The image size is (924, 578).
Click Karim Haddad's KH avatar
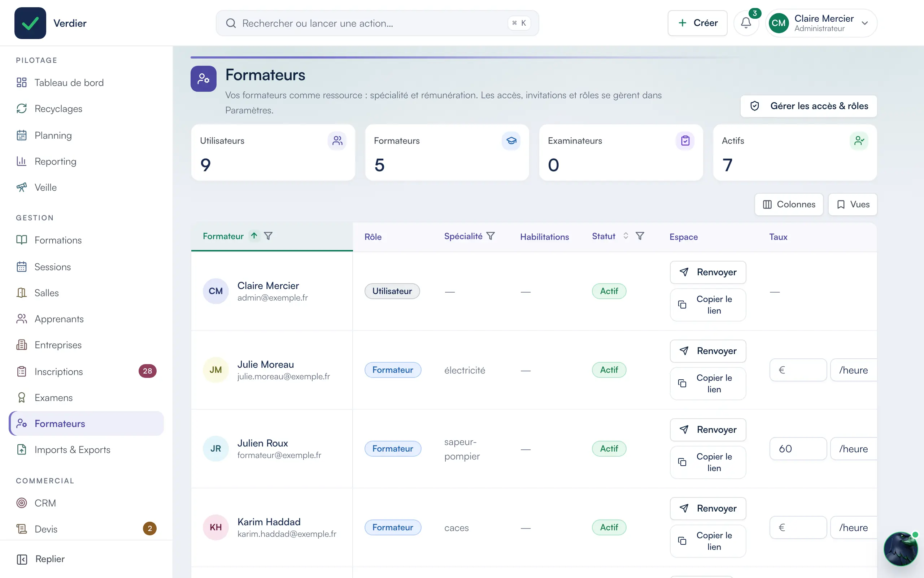pyautogui.click(x=216, y=527)
